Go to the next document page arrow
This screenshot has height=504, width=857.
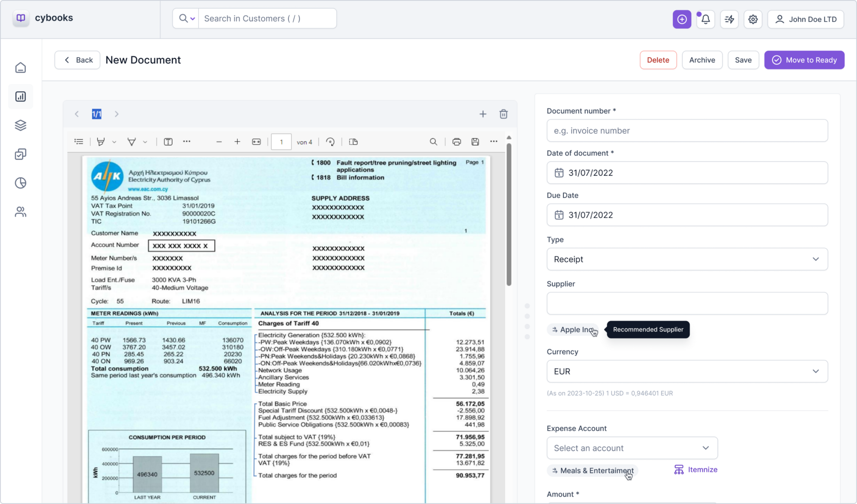point(117,114)
